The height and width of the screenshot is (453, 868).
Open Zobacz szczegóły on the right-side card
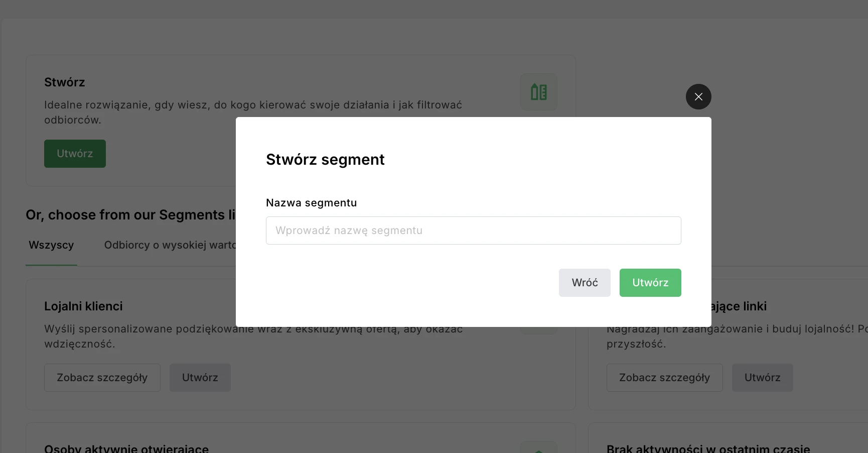(664, 377)
